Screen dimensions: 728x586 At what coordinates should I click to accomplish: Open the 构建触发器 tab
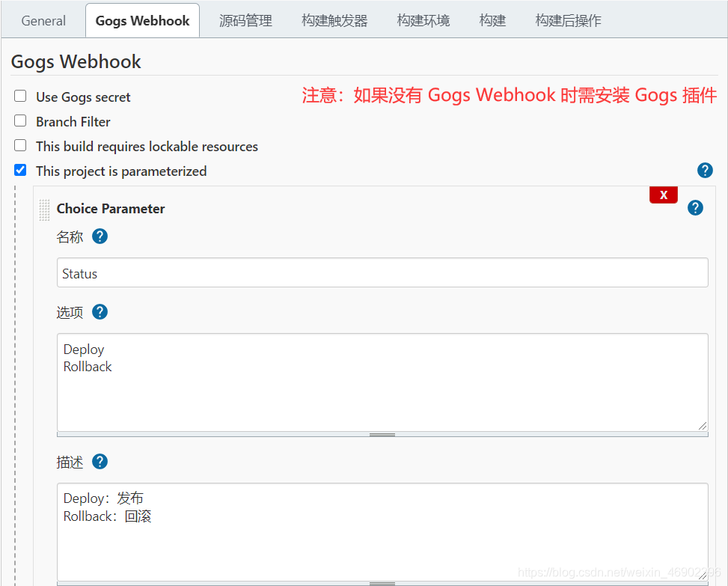click(334, 21)
